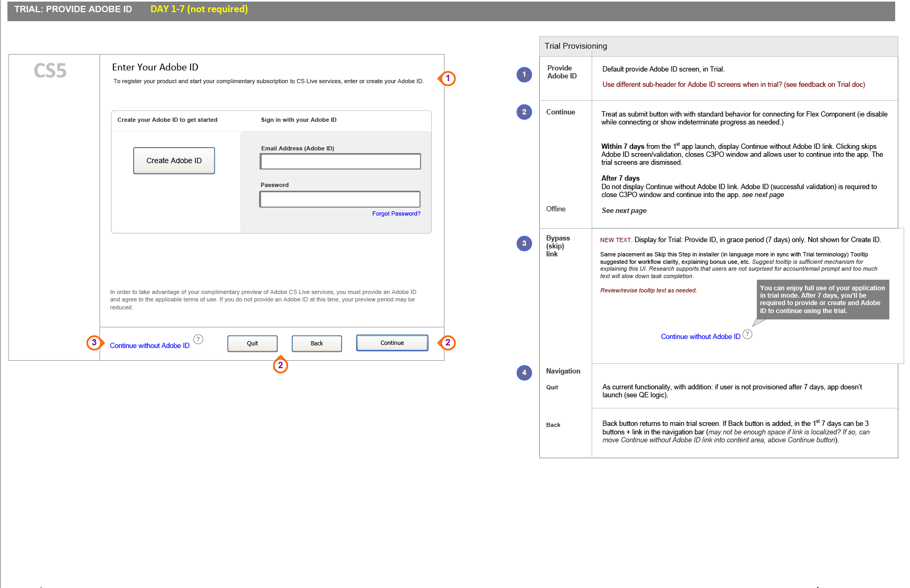The width and height of the screenshot is (910, 588).
Task: Click 'Review/revise tooltip text as needed' note
Action: [648, 290]
